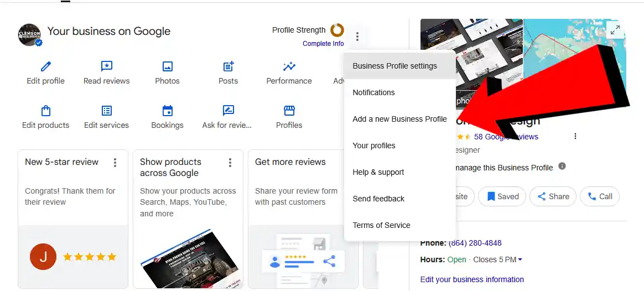
Task: Click info icon next to manage Business Profile
Action: tap(562, 166)
